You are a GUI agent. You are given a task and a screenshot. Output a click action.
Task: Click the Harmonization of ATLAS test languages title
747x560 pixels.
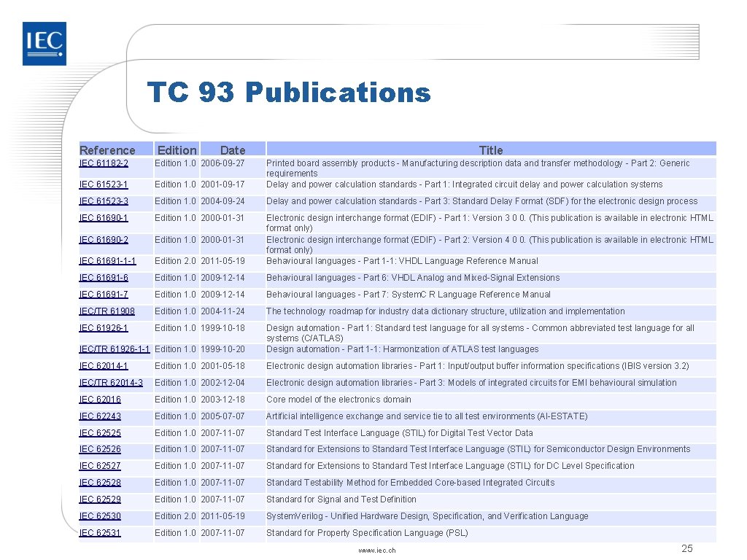[x=403, y=349]
